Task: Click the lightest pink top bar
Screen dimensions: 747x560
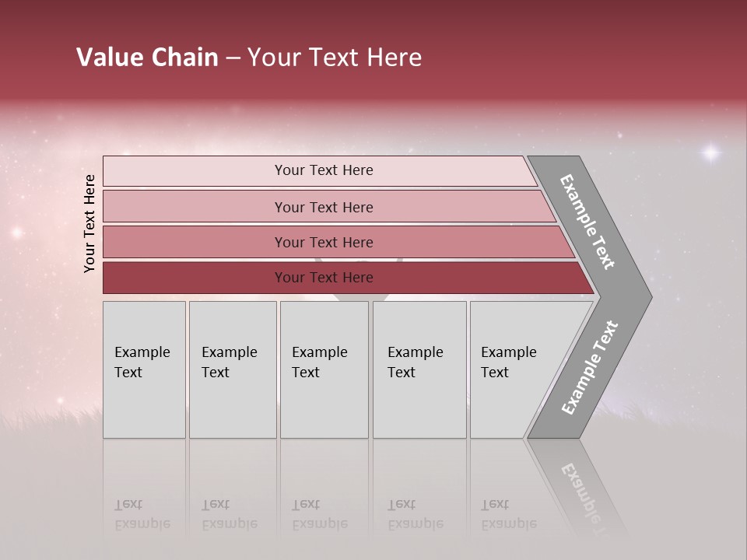Action: (323, 170)
